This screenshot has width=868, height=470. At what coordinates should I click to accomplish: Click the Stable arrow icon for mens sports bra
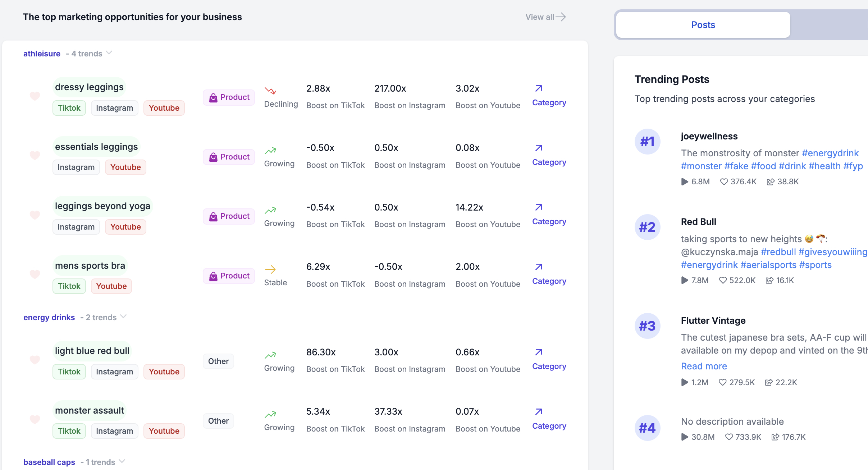[270, 269]
